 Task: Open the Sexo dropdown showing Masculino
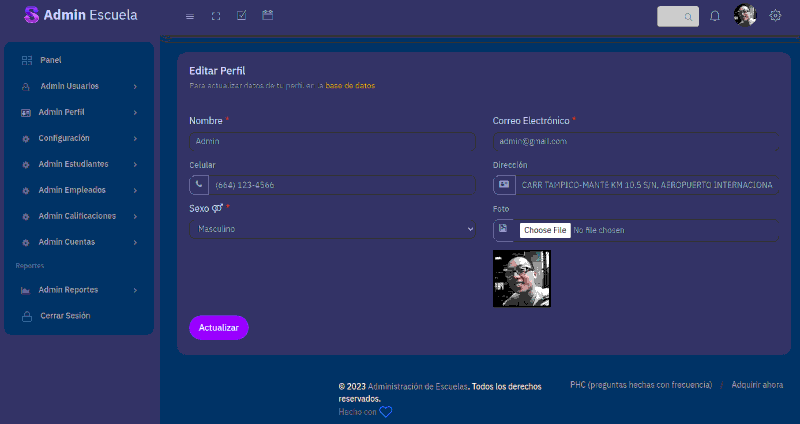click(x=333, y=229)
